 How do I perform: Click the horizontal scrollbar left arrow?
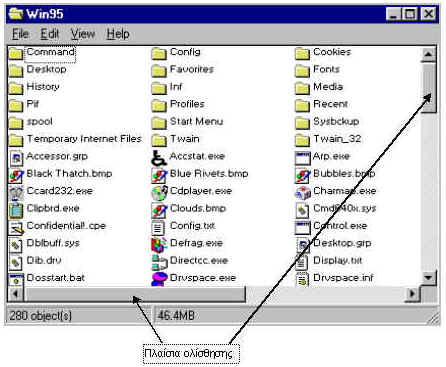pyautogui.click(x=15, y=294)
